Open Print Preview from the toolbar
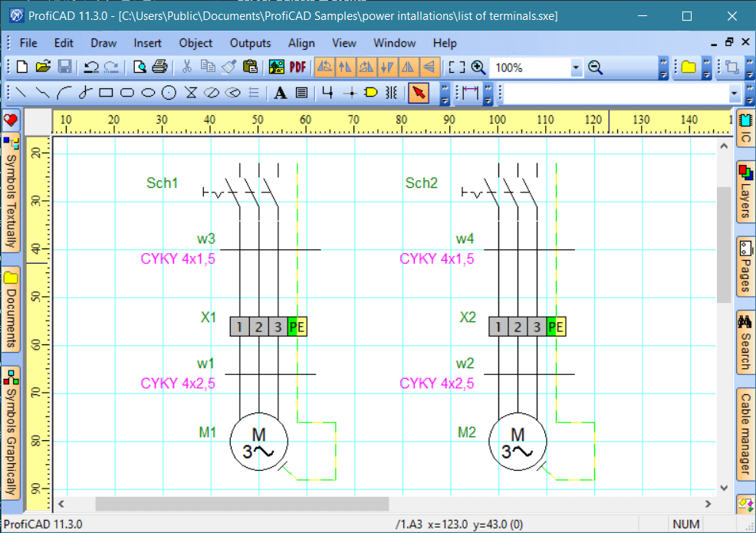 140,67
